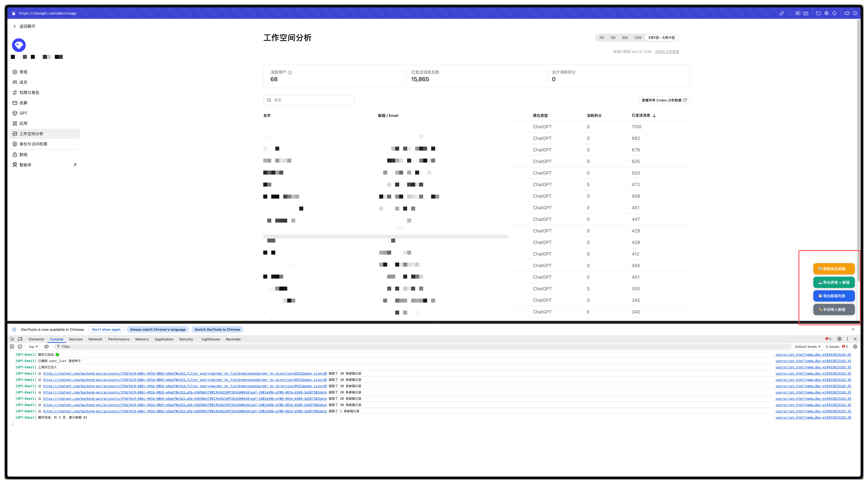Viewport: 868px width, 484px height.
Task: Toggle split view panel icon
Action: coord(855,13)
